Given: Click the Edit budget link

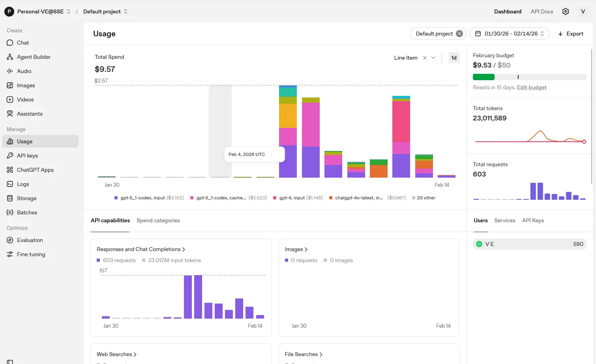Looking at the screenshot, I should pos(532,87).
